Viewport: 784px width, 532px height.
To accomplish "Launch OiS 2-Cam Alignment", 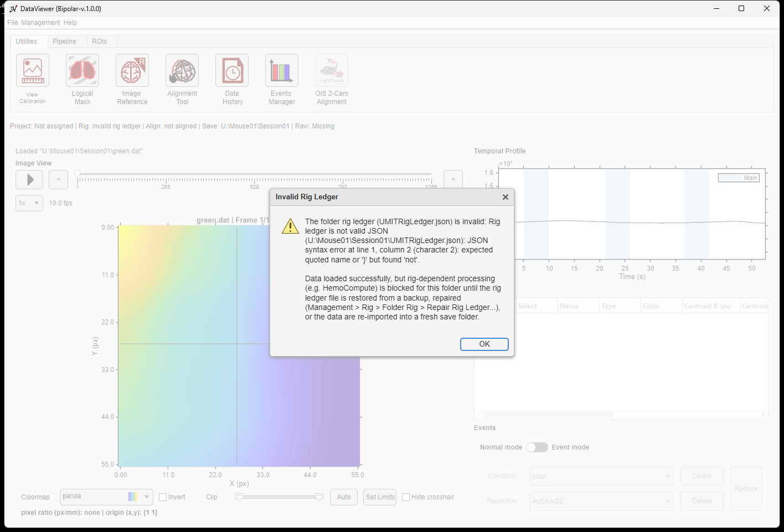I will click(332, 70).
